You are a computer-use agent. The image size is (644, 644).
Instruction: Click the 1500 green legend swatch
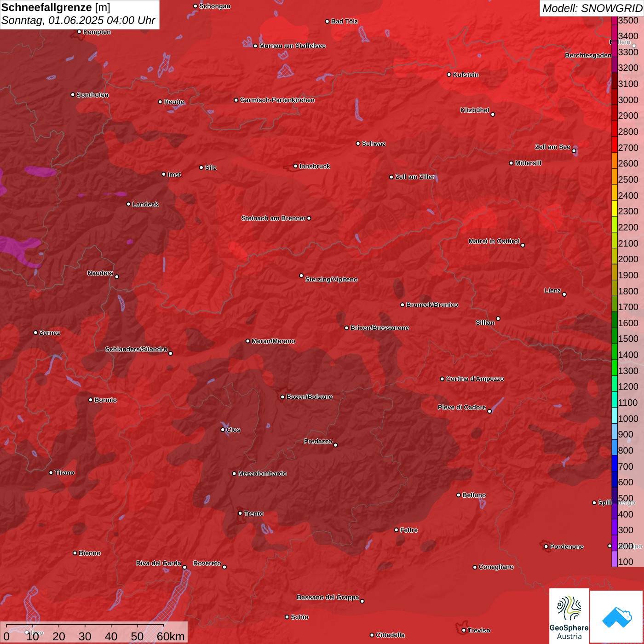pos(615,336)
